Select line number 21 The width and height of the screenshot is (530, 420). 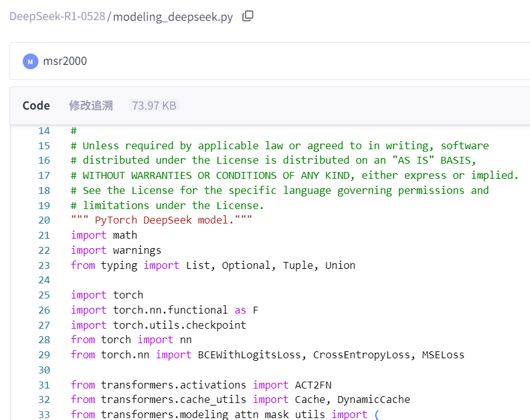[x=44, y=236]
